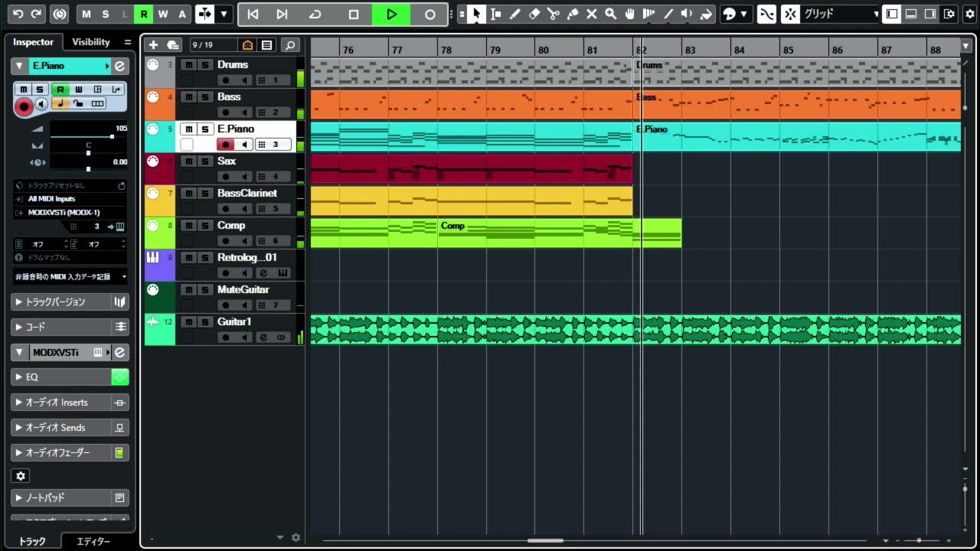Screen dimensions: 980x551
Task: Click the horizontal zoom slider at bottom right
Action: (x=920, y=541)
